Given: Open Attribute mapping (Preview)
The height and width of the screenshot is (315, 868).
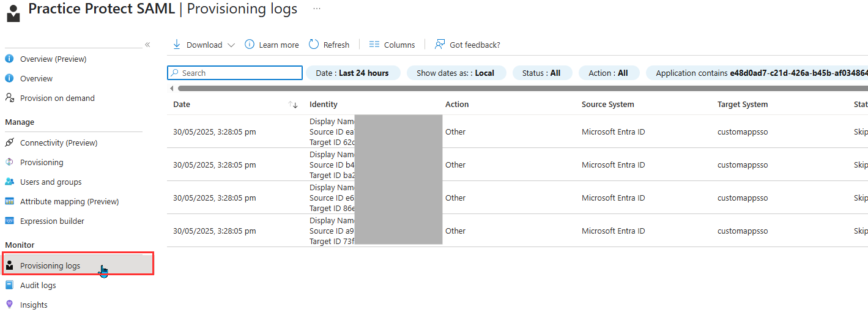Looking at the screenshot, I should point(69,202).
